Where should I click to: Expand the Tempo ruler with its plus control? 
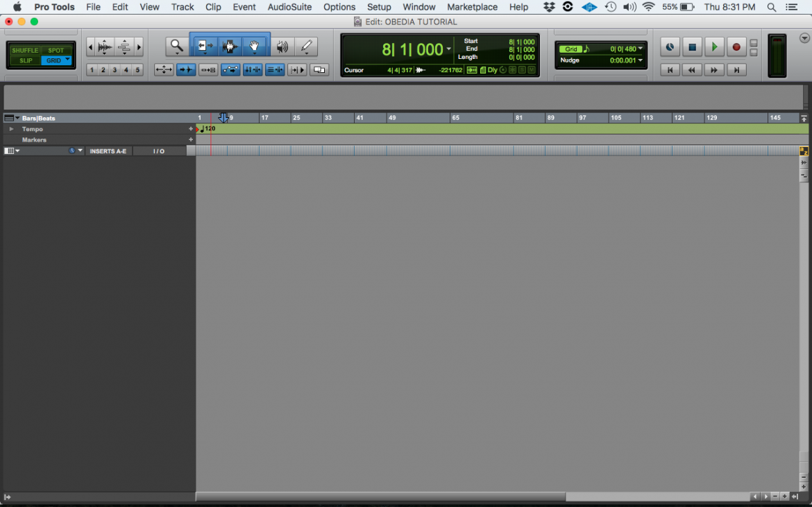pyautogui.click(x=191, y=129)
